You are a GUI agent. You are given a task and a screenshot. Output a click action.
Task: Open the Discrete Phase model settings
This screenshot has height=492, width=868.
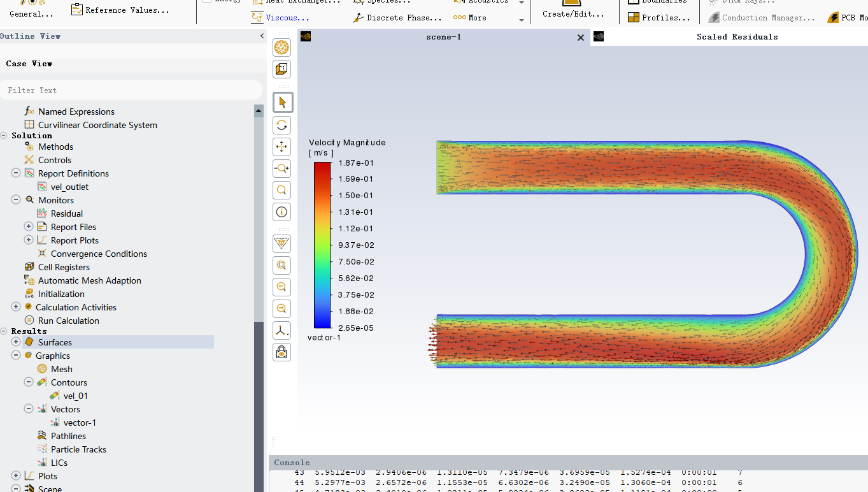397,18
